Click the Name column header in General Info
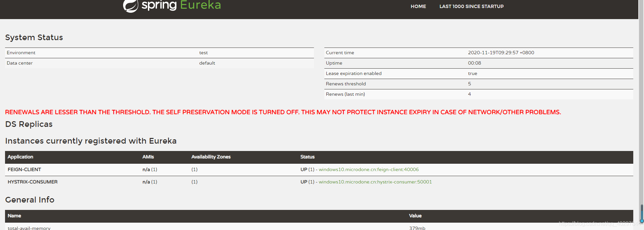Image resolution: width=644 pixels, height=230 pixels. click(x=14, y=216)
